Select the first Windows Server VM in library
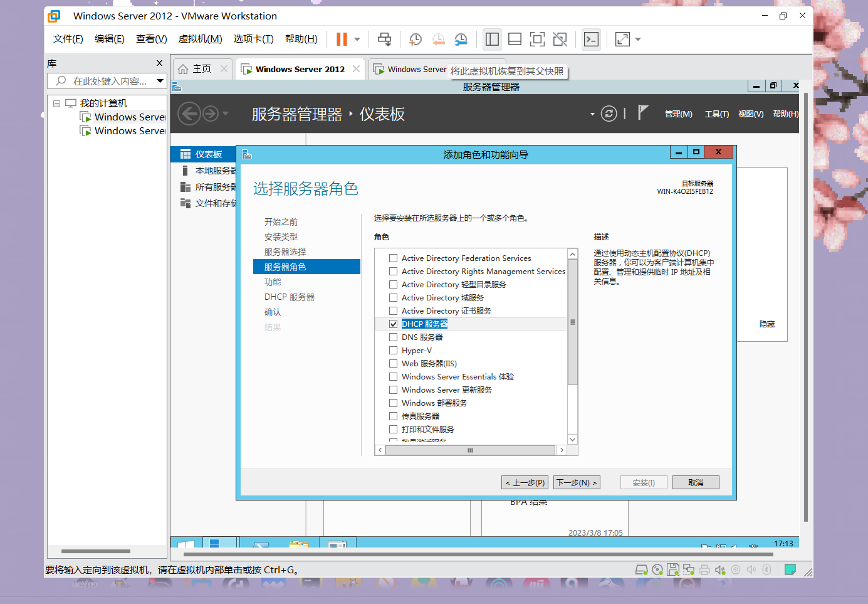This screenshot has height=604, width=868. click(x=123, y=117)
